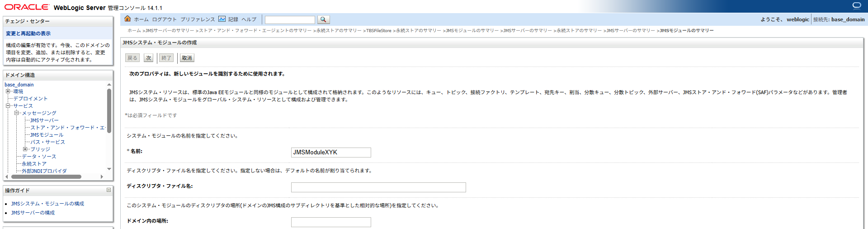
Task: Open JMSシステム・モジュールの構成 guide link
Action: [47, 204]
